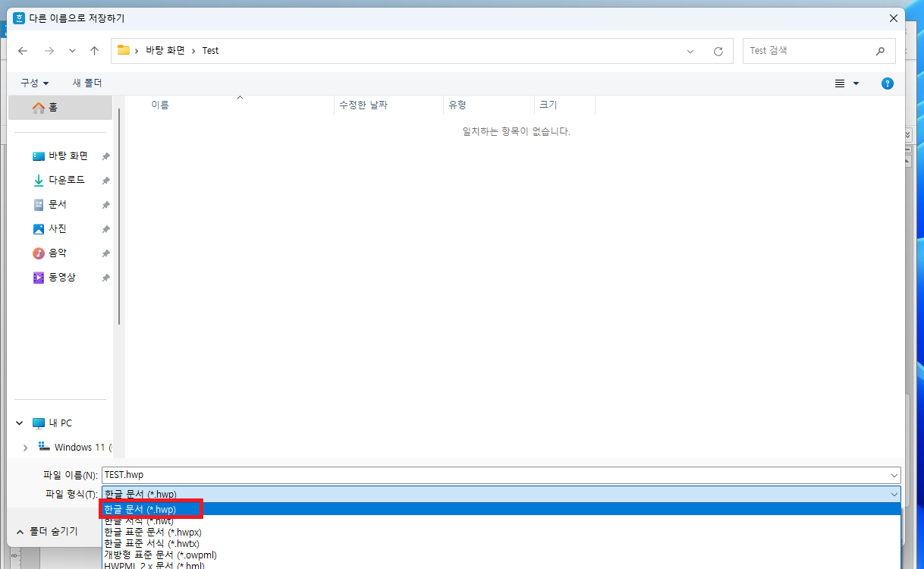Go up one folder level
924x569 pixels.
pyautogui.click(x=93, y=50)
